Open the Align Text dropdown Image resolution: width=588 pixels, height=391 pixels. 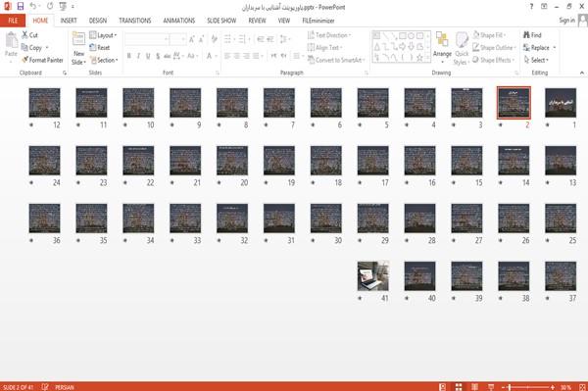pyautogui.click(x=324, y=48)
